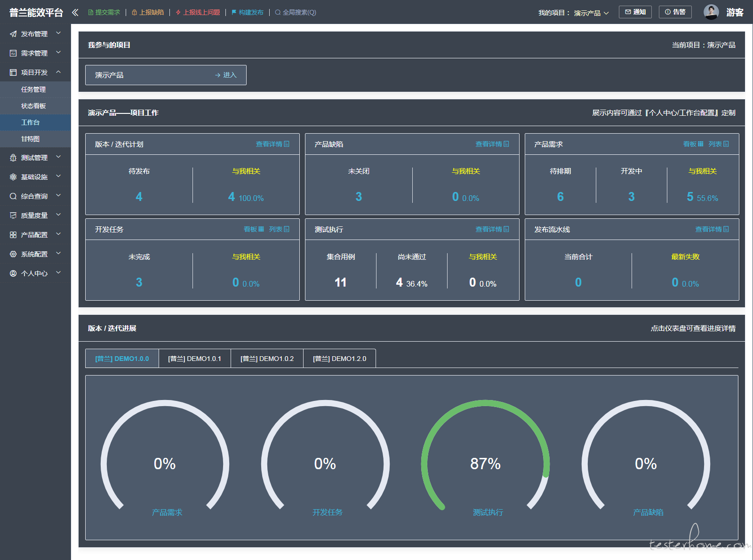
Task: Click 上报缺陷 in top toolbar
Action: (148, 12)
